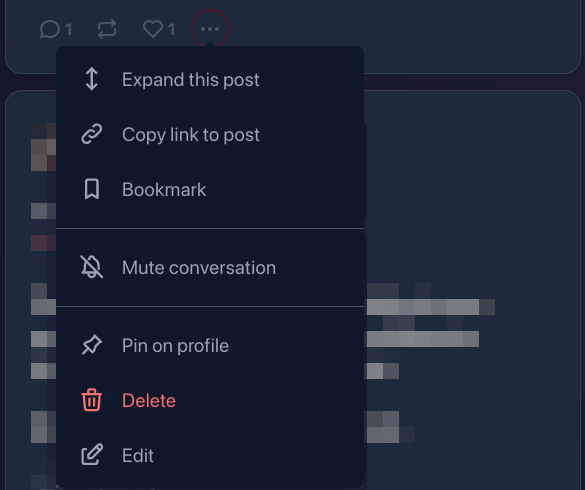Screen dimensions: 585x490
Task: Click the reply speech bubble icon
Action: coord(50,29)
